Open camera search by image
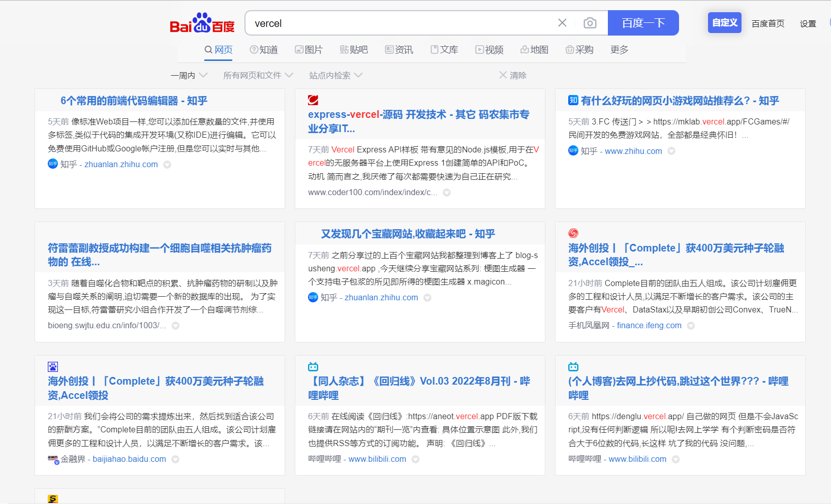This screenshot has width=831, height=504. pyautogui.click(x=590, y=23)
